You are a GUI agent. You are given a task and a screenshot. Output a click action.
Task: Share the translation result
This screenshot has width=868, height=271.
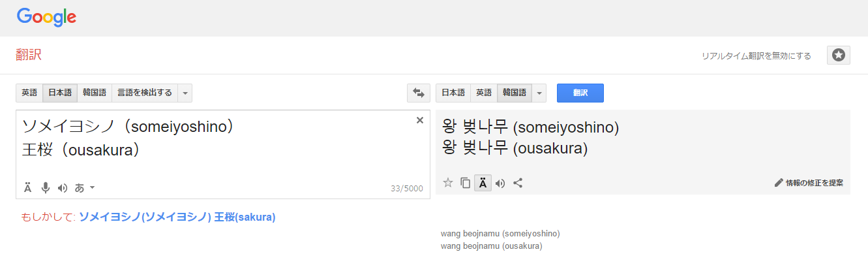(518, 183)
